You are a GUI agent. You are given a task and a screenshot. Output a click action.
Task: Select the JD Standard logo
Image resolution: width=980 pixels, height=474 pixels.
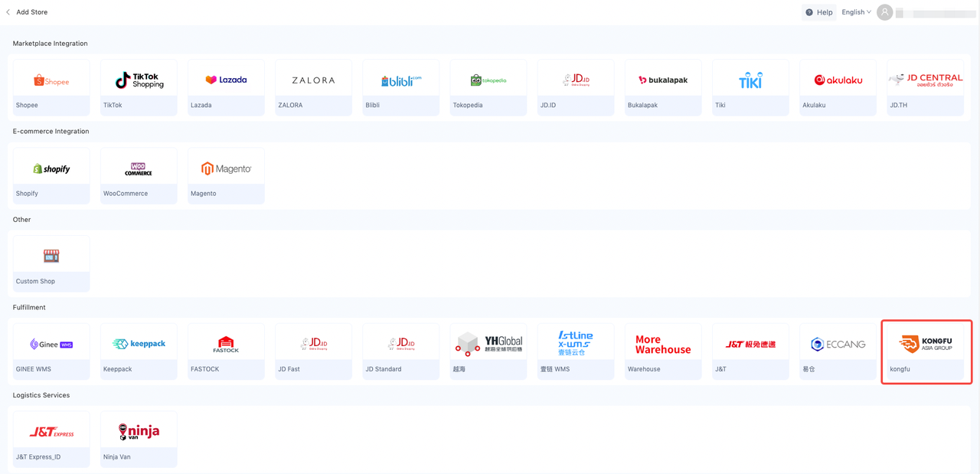[x=400, y=344]
